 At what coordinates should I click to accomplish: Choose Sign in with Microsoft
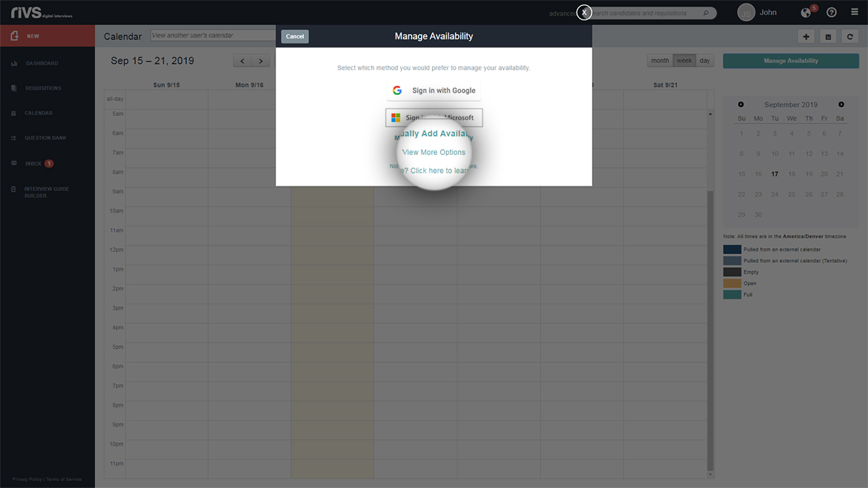(x=434, y=117)
